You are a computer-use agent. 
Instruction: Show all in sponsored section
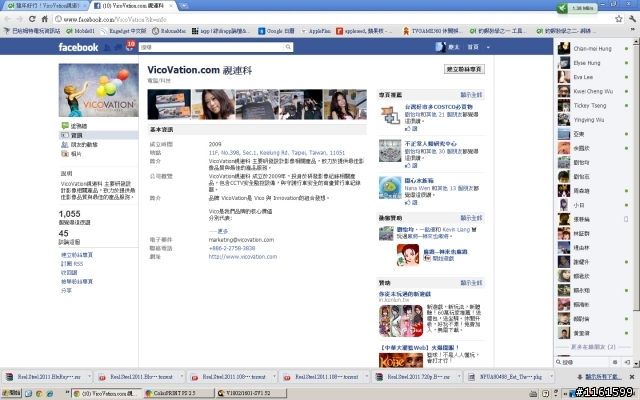pos(471,283)
